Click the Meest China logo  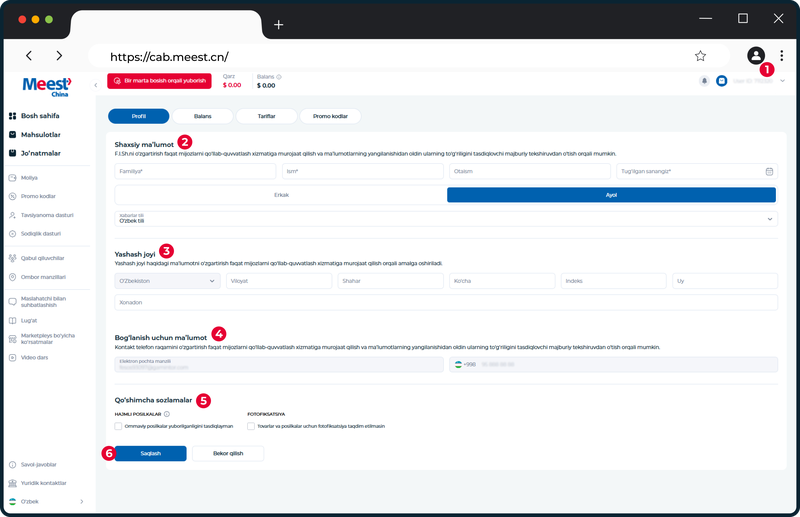click(47, 86)
